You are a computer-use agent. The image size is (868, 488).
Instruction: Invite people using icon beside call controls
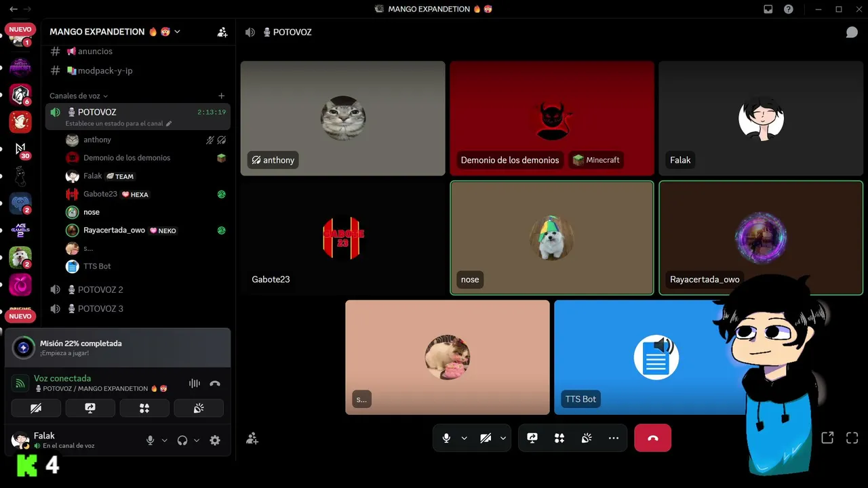tap(252, 439)
